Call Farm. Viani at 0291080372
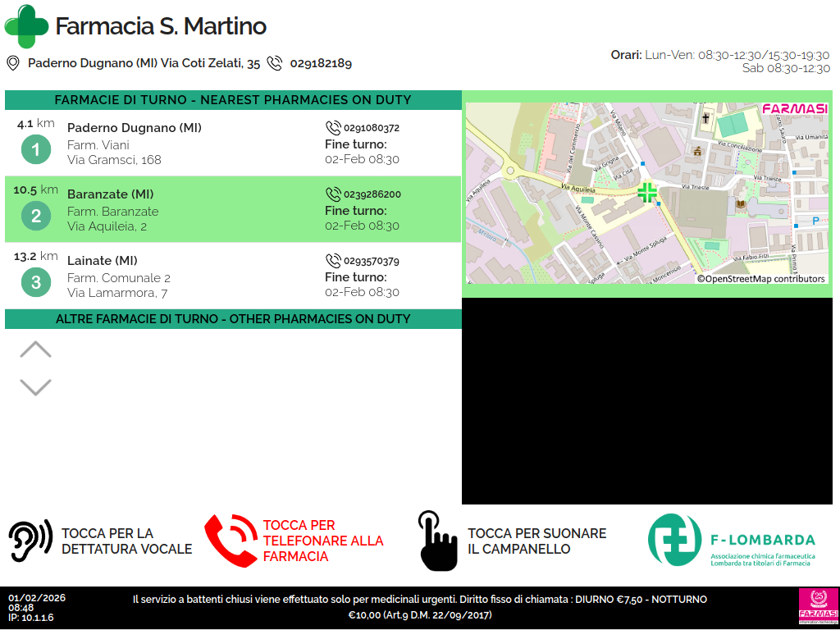This screenshot has height=630, width=840. tap(363, 128)
